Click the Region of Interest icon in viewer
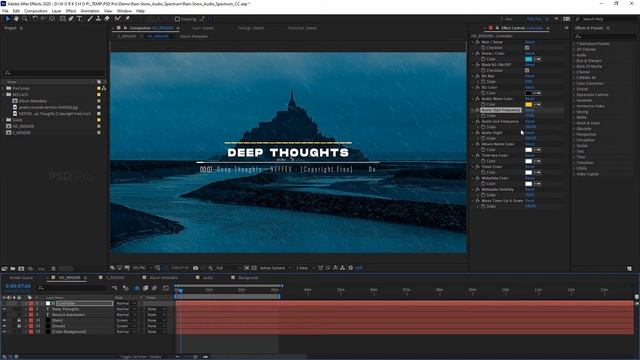640x360 pixels. (x=247, y=268)
